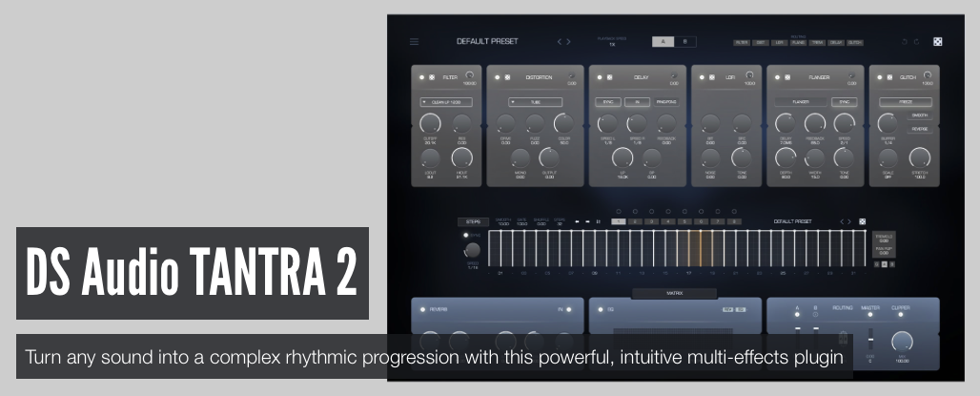980x396 pixels.
Task: Click the undo arrow icon
Action: 905,42
